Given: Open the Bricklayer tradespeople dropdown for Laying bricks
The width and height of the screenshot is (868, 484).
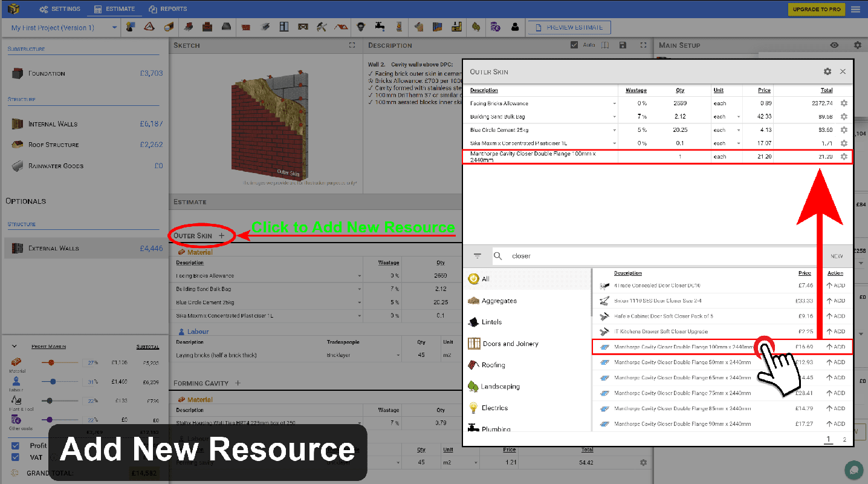Looking at the screenshot, I should (x=399, y=355).
